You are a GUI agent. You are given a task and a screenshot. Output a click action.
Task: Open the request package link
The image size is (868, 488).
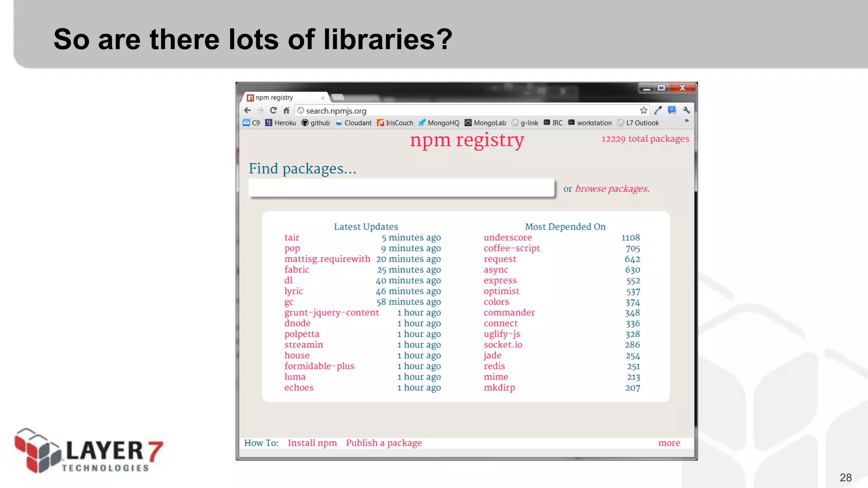point(500,259)
